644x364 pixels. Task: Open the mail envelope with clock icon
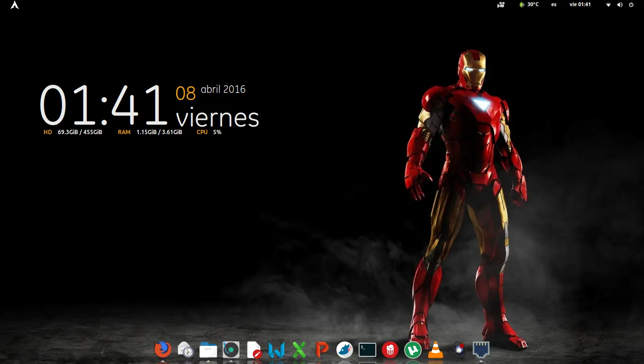point(186,350)
